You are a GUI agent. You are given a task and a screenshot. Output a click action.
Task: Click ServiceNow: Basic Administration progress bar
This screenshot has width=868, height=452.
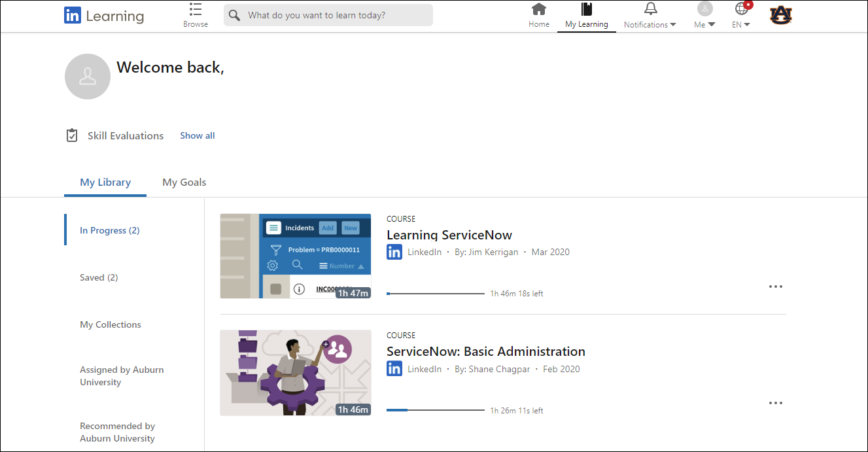click(x=436, y=410)
